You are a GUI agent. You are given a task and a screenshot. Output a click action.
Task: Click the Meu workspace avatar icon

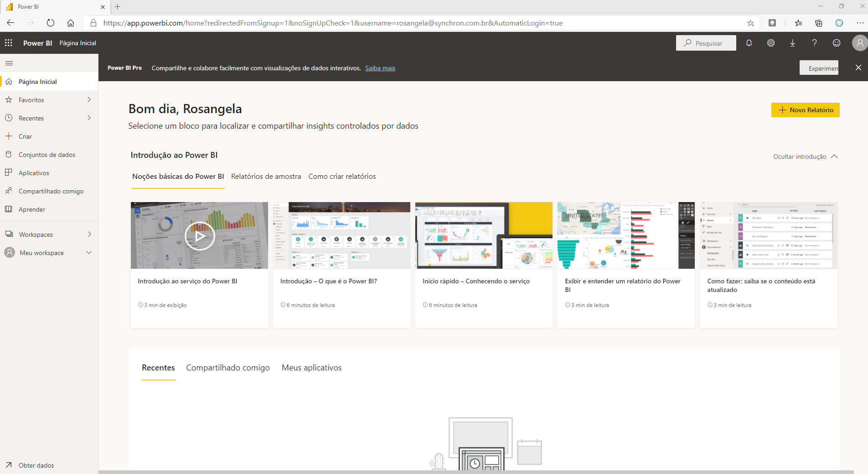click(10, 252)
